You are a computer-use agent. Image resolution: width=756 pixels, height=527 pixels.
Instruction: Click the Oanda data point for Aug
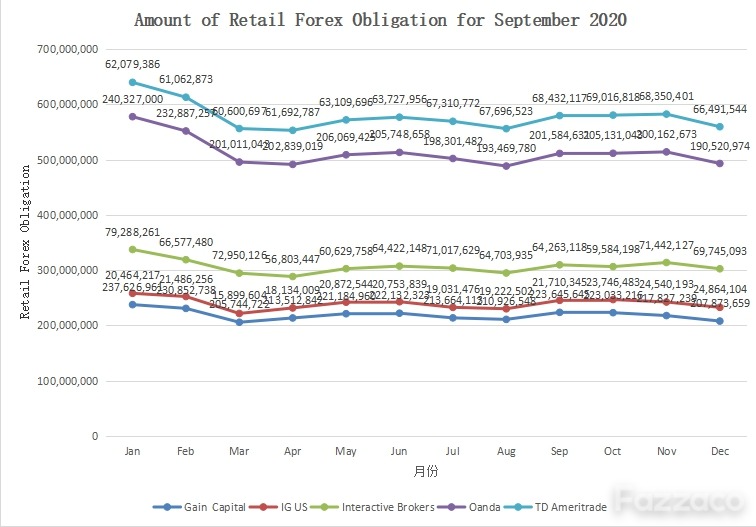(506, 166)
